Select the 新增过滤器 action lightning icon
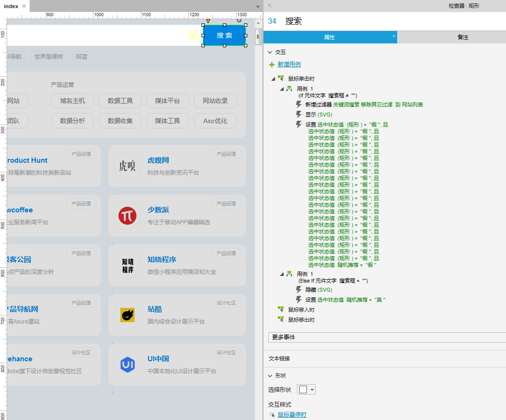The width and height of the screenshot is (506, 420). pos(299,104)
